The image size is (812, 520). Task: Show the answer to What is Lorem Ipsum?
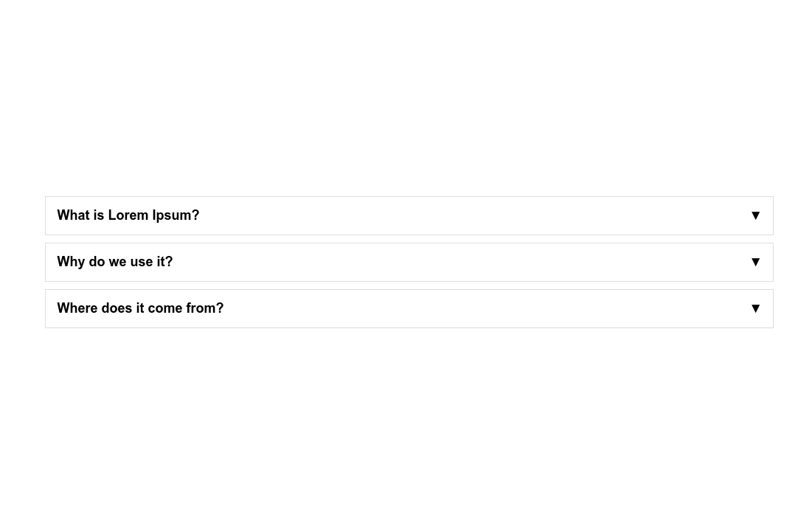click(x=409, y=215)
